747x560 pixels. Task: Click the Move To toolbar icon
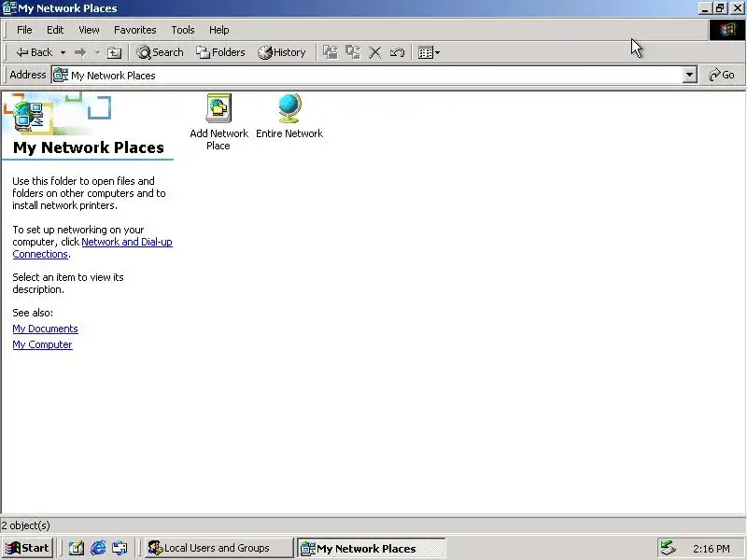(331, 52)
